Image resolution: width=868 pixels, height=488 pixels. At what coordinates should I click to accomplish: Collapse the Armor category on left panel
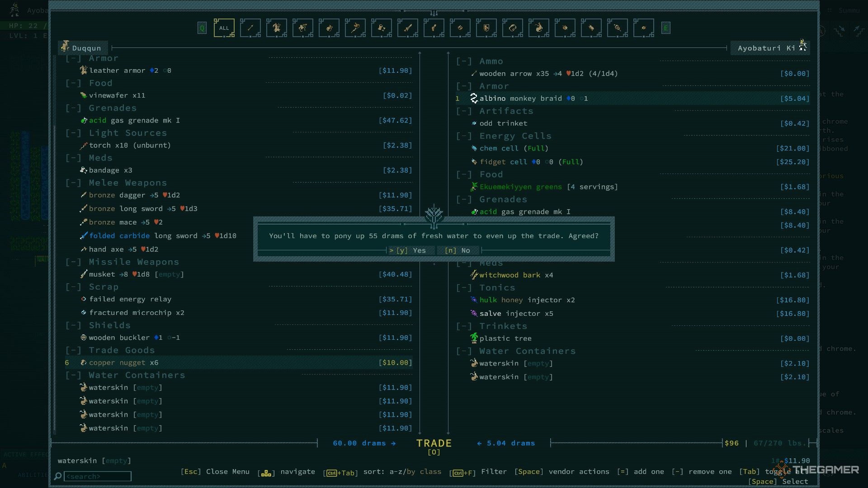(x=71, y=58)
